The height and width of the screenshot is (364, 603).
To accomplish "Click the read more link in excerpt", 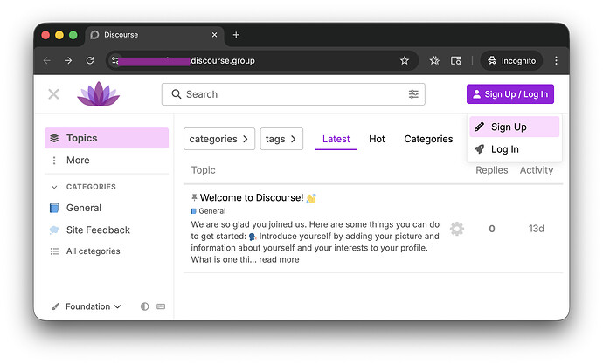I will coord(279,259).
